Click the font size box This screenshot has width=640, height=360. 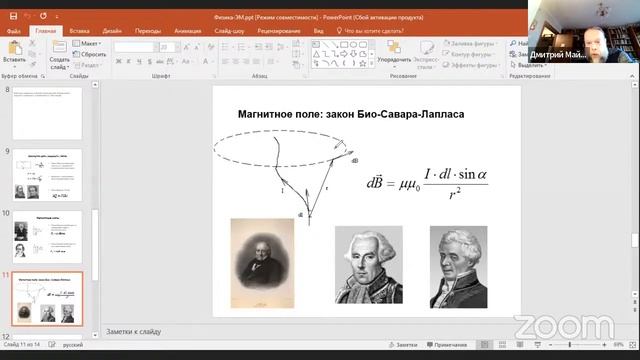pos(169,48)
